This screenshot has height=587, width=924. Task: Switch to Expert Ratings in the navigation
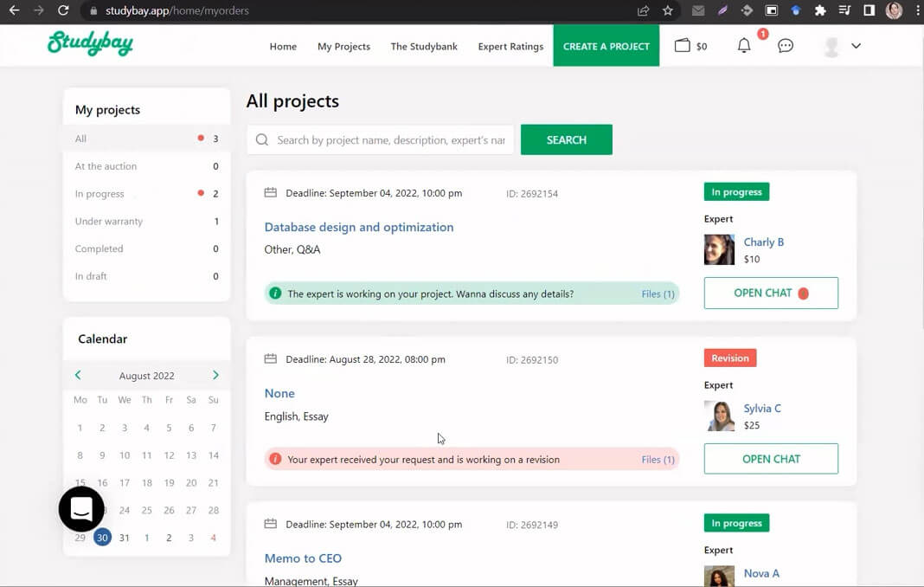click(x=510, y=47)
